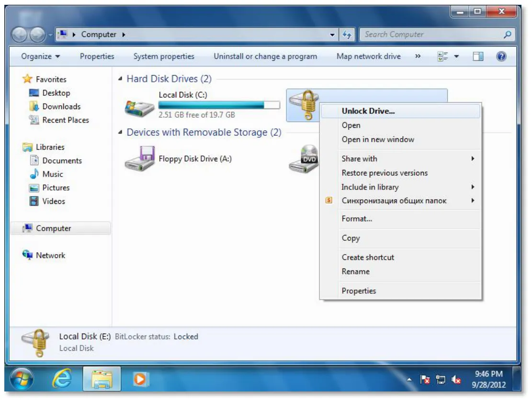Click the Forward navigation arrow button
Image resolution: width=532 pixels, height=402 pixels.
coord(37,34)
